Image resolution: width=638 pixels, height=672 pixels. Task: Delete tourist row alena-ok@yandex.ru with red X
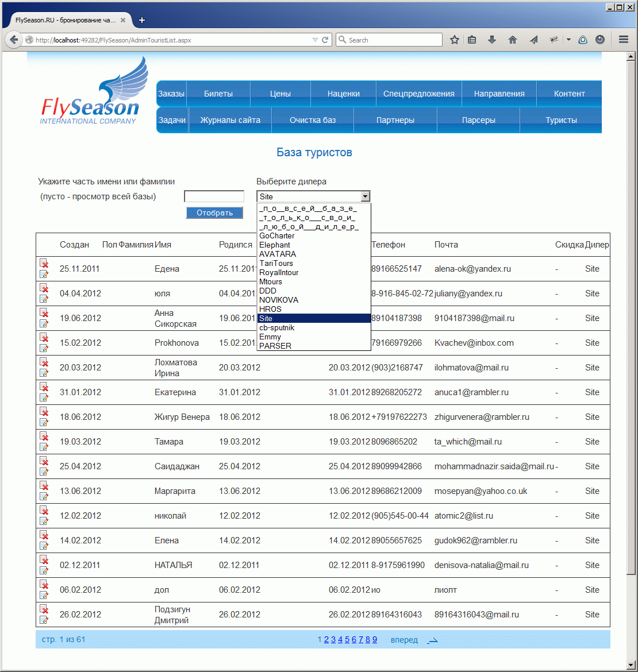coord(44,263)
